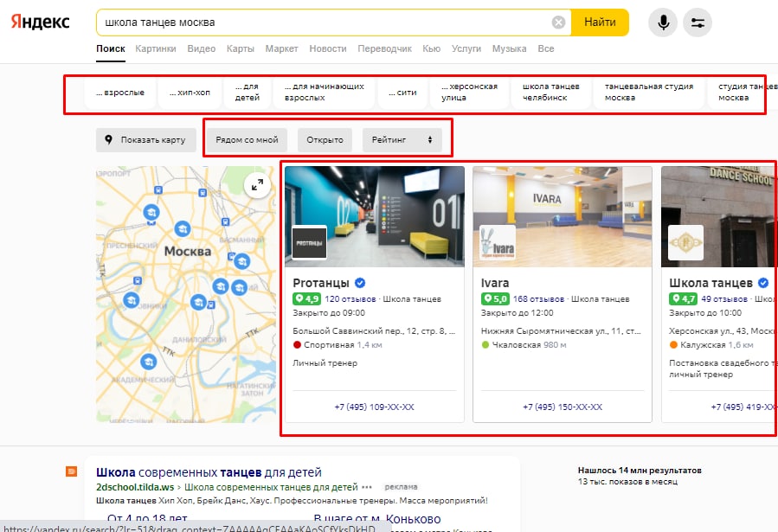Clear the search query with the X icon

tap(558, 22)
